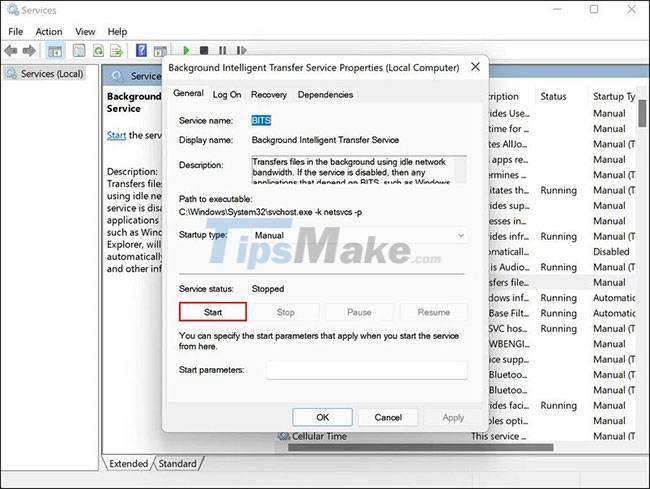Click the Back arrow in Services toolbar
Screen dimensions: 650x489
(11, 51)
